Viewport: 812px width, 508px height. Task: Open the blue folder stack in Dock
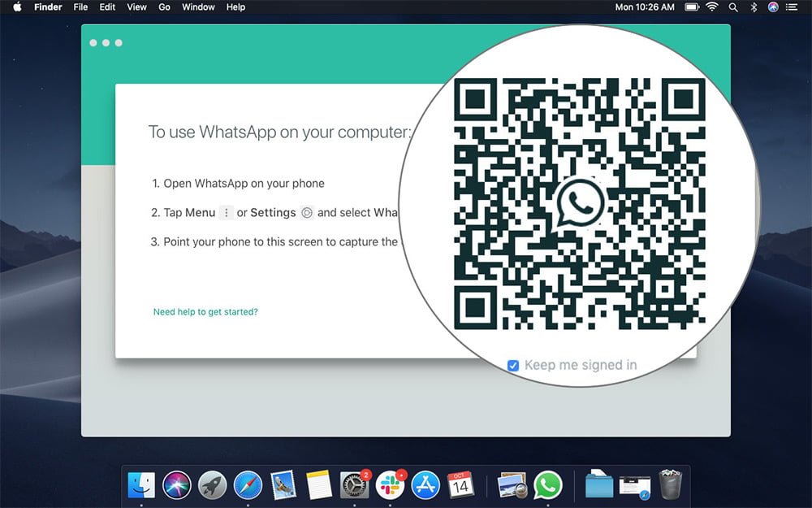point(599,486)
